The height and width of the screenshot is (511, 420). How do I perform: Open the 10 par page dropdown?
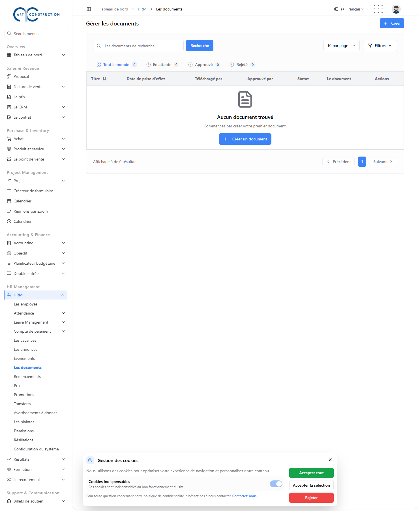point(341,46)
